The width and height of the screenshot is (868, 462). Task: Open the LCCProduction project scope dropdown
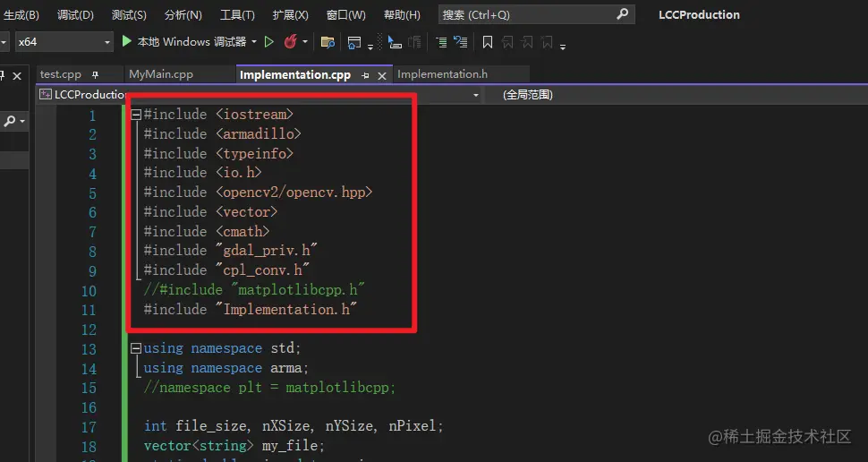point(475,95)
